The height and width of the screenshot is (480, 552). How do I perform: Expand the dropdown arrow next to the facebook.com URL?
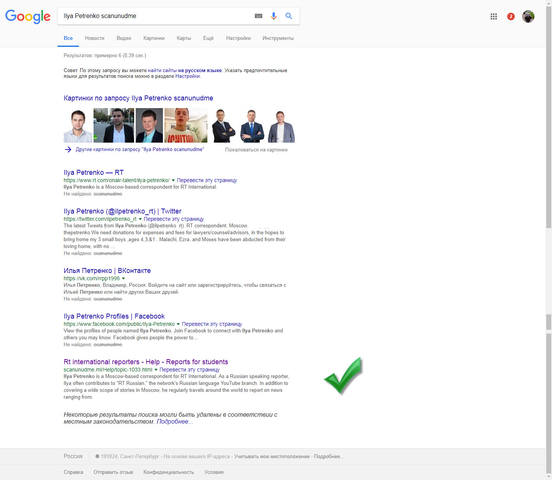click(x=178, y=324)
